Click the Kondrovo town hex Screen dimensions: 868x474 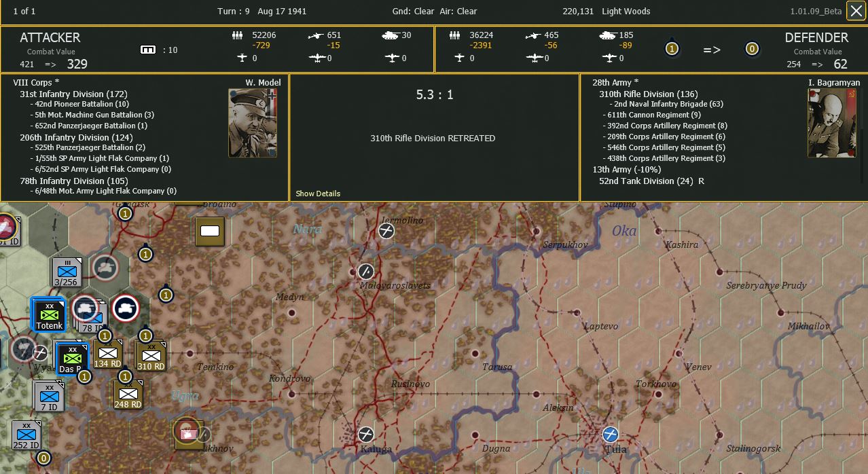pos(292,394)
